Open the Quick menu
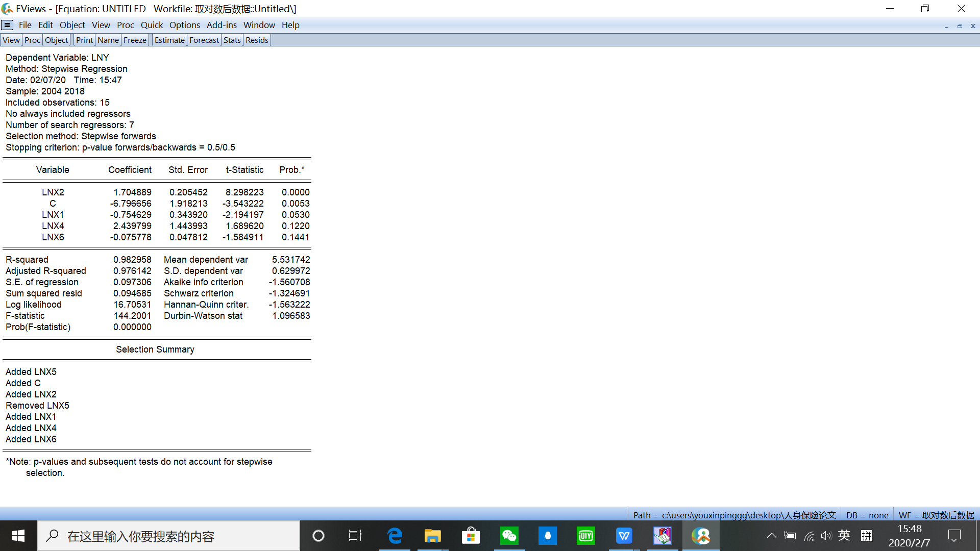 pyautogui.click(x=152, y=25)
